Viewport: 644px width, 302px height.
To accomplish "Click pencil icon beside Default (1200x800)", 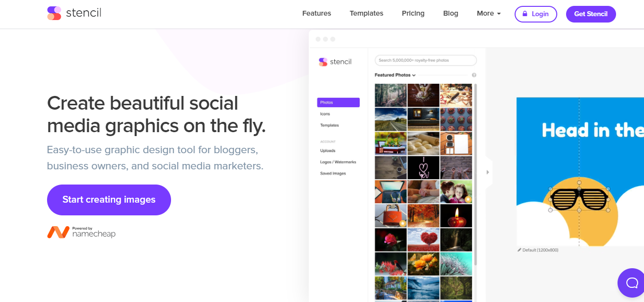I will (x=520, y=250).
